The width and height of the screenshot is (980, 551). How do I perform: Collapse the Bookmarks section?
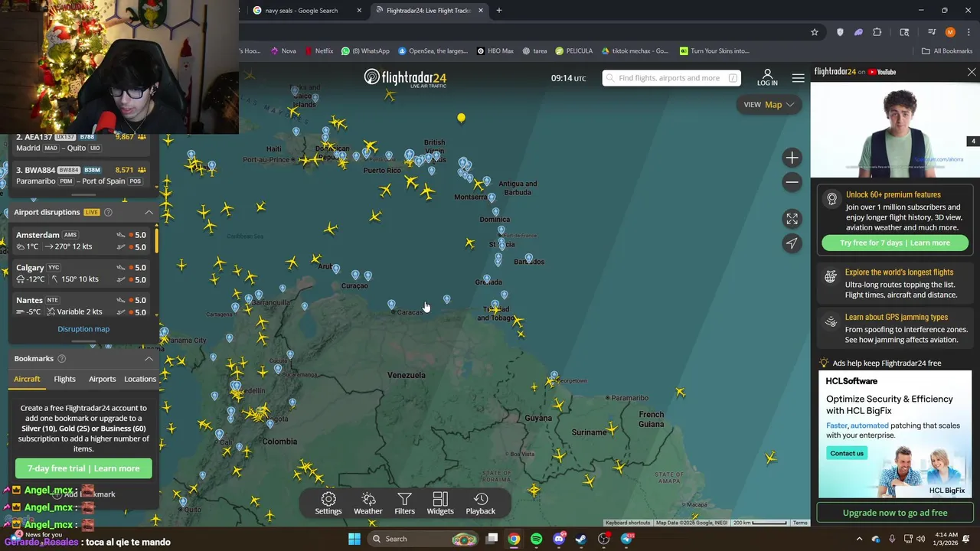pyautogui.click(x=149, y=358)
